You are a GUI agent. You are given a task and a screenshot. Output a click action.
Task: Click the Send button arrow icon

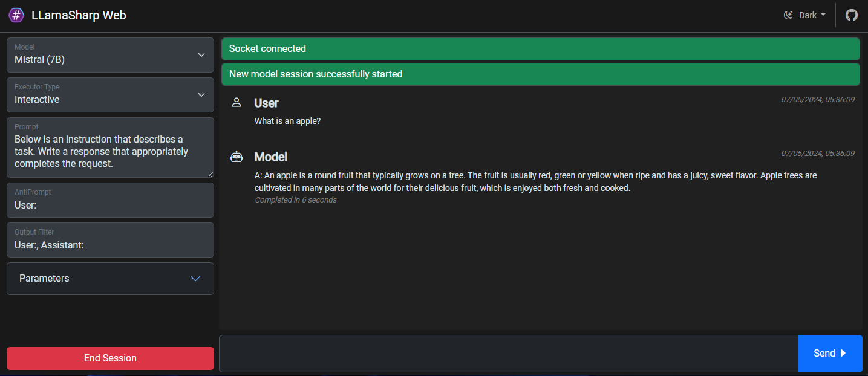843,353
